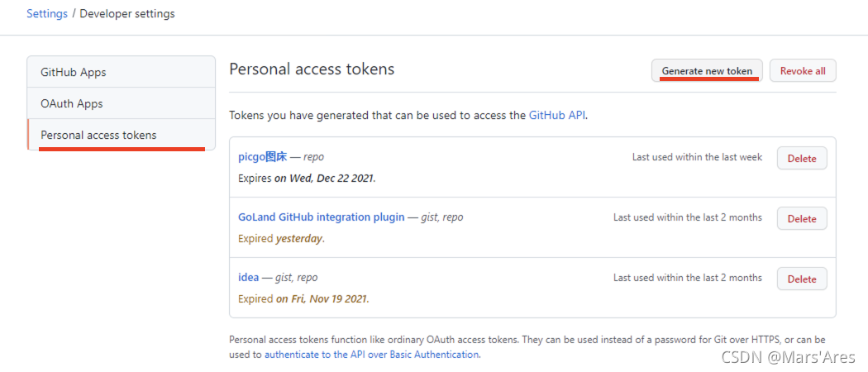Select GitHub Apps in sidebar
Screen dimensions: 868x372
click(121, 72)
